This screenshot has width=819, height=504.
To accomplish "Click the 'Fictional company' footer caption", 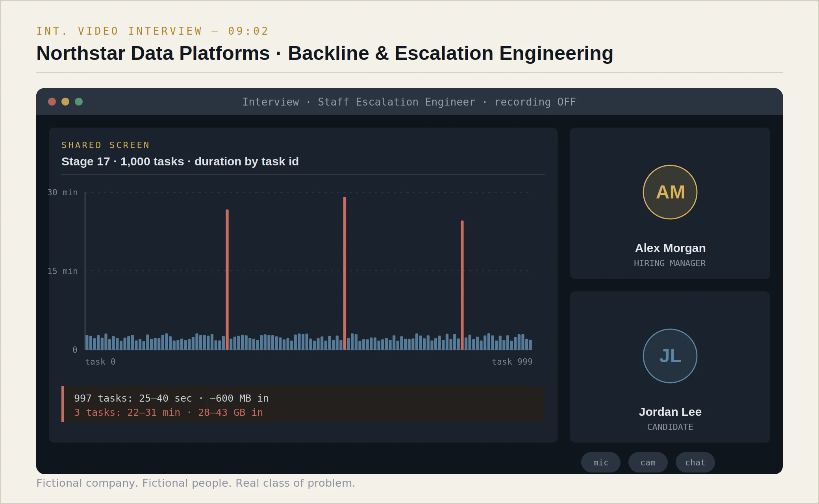I will tap(196, 483).
